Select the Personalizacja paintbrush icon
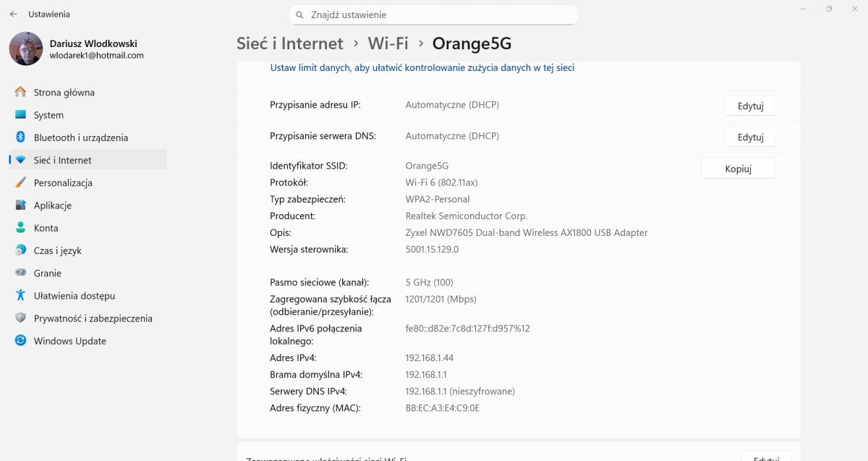 tap(20, 182)
